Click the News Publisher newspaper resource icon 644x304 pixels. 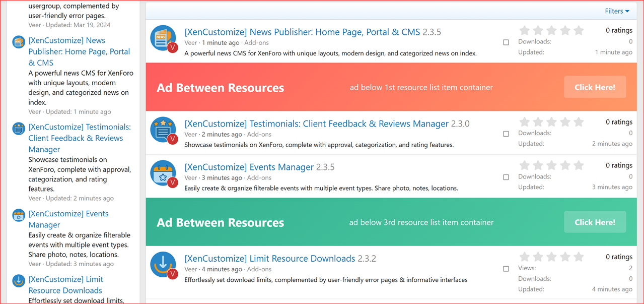pyautogui.click(x=162, y=37)
